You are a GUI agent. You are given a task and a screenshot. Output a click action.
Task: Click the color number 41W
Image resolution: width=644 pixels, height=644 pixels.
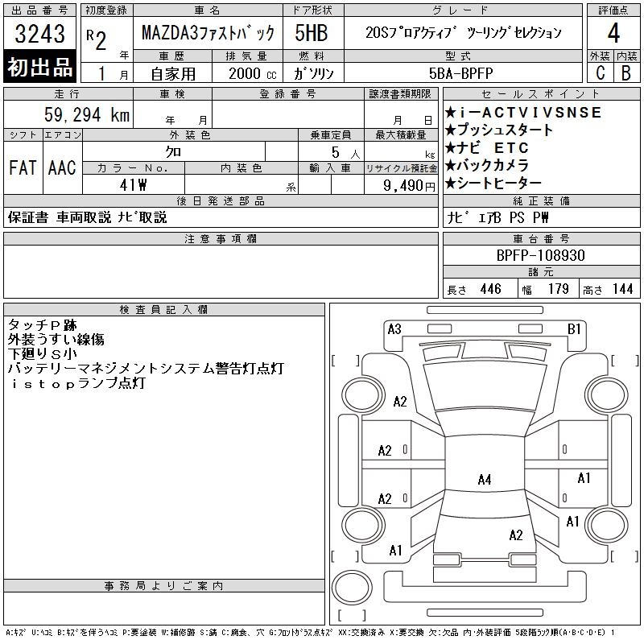point(133,185)
